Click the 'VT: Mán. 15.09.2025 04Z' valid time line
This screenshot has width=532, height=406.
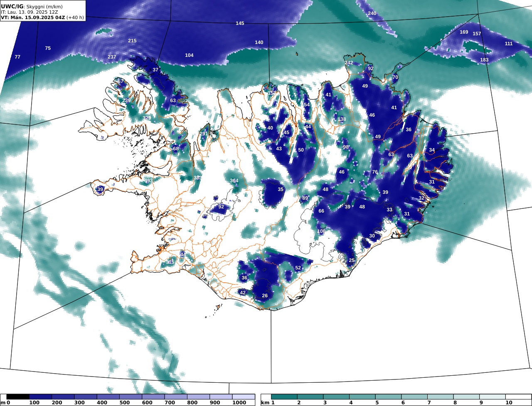point(32,18)
